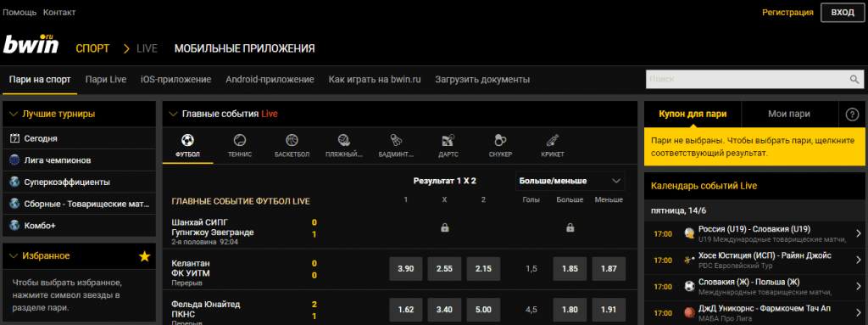Select the 3.40 draw odds
This screenshot has height=325, width=868.
(444, 310)
